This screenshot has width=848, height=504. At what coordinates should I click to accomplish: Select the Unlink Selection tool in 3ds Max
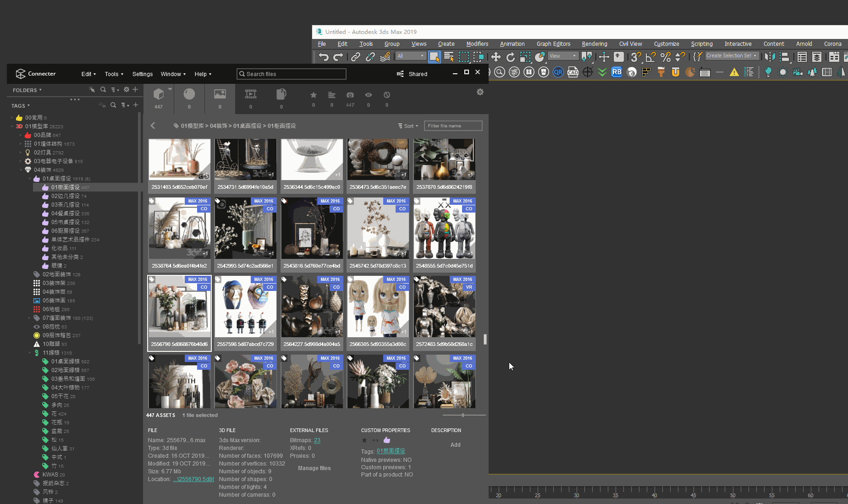tap(370, 57)
